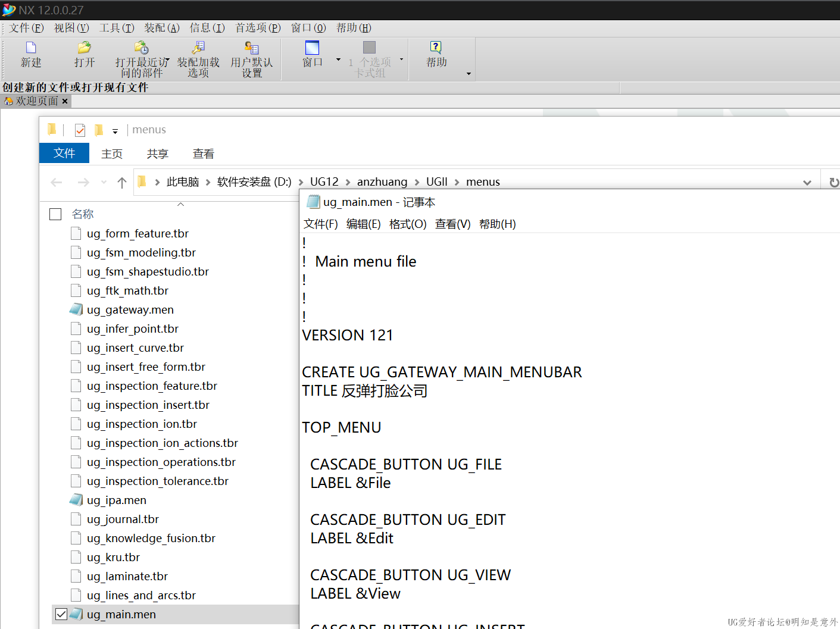The image size is (840, 629).
Task: Close the 欢迎页面 tab
Action: click(65, 101)
